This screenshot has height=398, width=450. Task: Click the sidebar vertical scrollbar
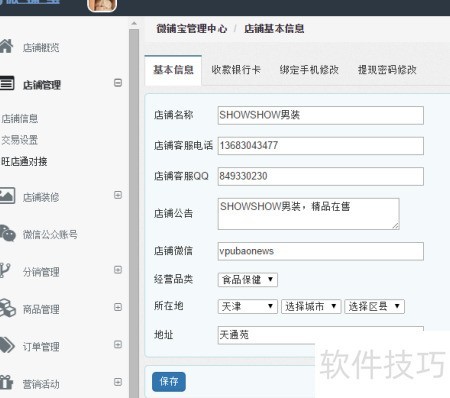click(x=134, y=213)
